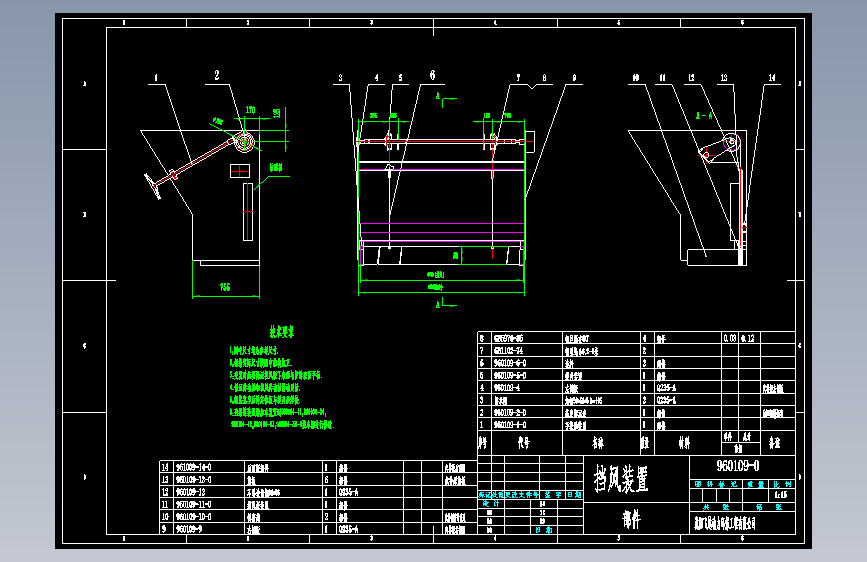
Task: Click part code 960109-14-0 in the parts list
Action: [194, 467]
